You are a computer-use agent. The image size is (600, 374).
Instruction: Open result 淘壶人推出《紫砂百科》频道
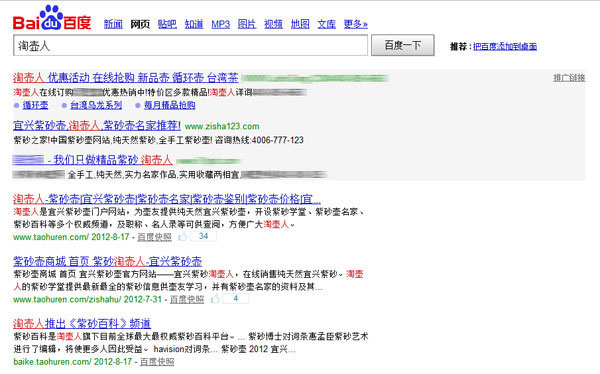[82, 323]
